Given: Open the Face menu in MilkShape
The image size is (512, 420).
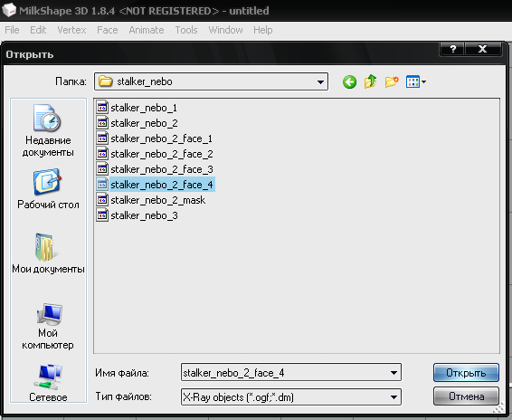Looking at the screenshot, I should click(x=107, y=30).
